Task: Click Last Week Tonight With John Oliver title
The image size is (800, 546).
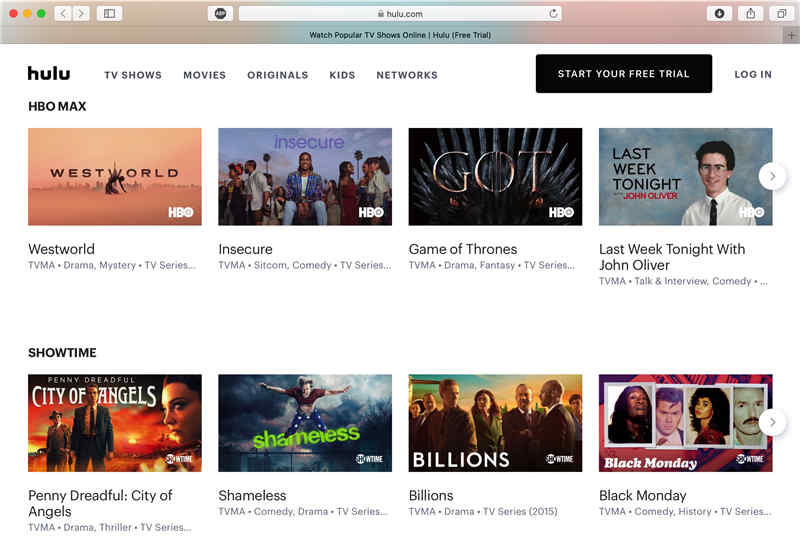Action: pyautogui.click(x=672, y=257)
